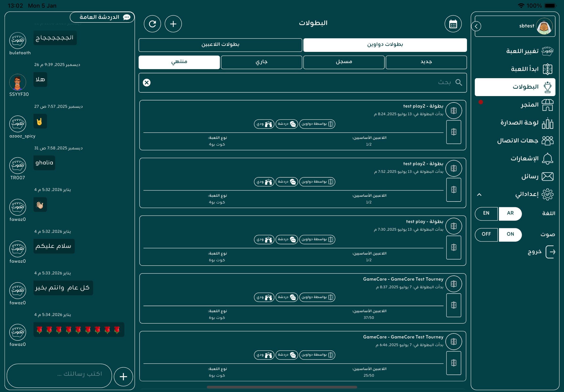Collapse the public chat (الدردشة العامة) header
564x392 pixels.
click(102, 17)
